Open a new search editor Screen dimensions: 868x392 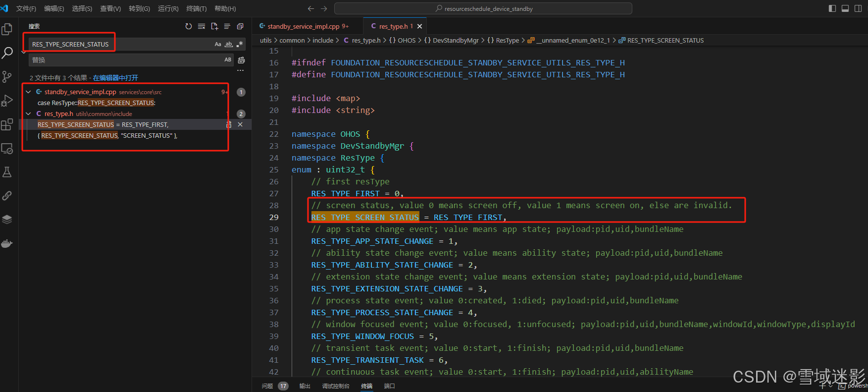pyautogui.click(x=214, y=26)
